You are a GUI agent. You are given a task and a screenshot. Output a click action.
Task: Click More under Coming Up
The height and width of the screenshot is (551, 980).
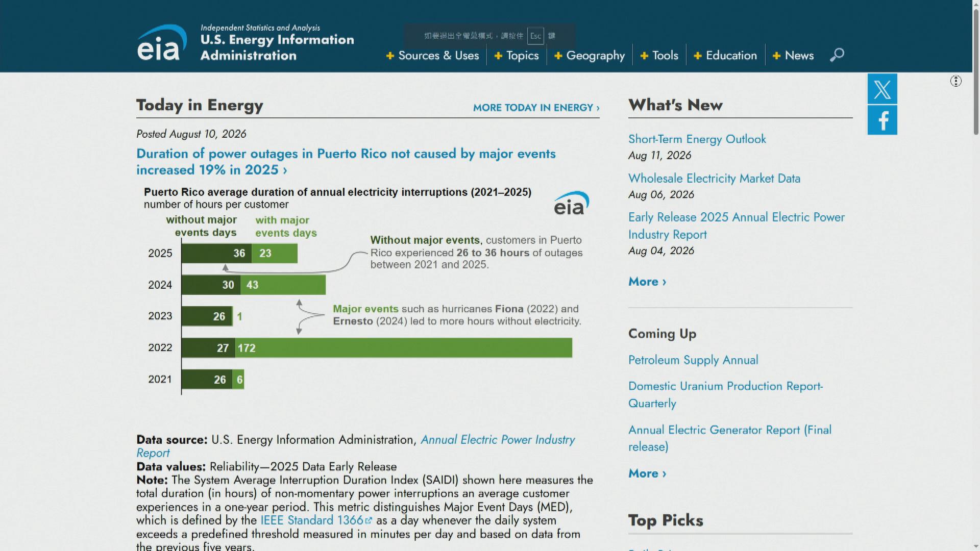(647, 473)
